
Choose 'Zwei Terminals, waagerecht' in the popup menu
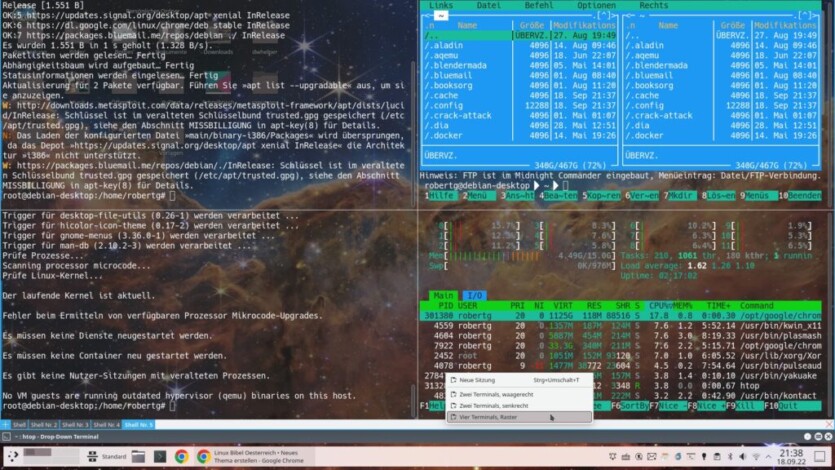coord(519,394)
